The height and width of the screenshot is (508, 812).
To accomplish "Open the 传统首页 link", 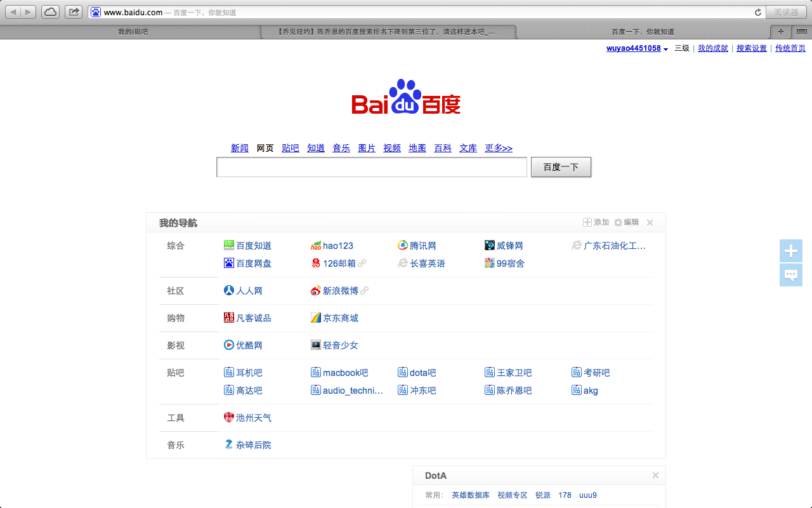I will [x=790, y=48].
